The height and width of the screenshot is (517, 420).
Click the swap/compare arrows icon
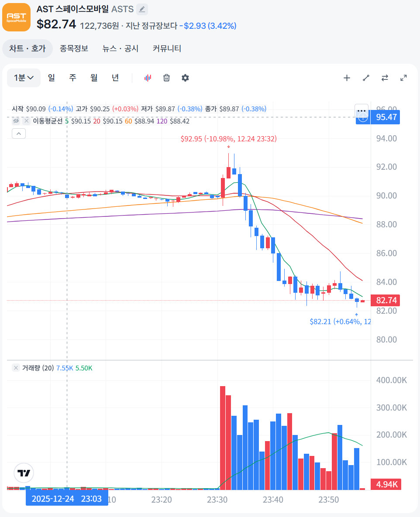[x=385, y=78]
